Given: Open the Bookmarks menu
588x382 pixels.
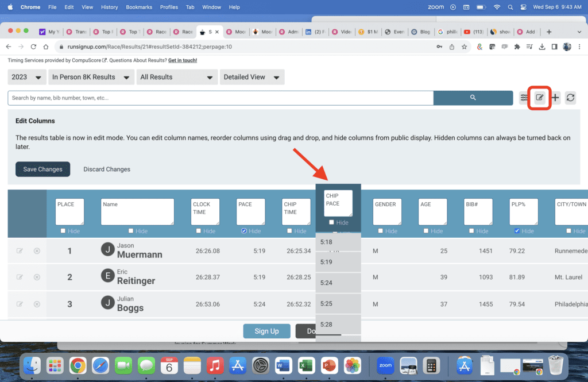Looking at the screenshot, I should pyautogui.click(x=139, y=7).
